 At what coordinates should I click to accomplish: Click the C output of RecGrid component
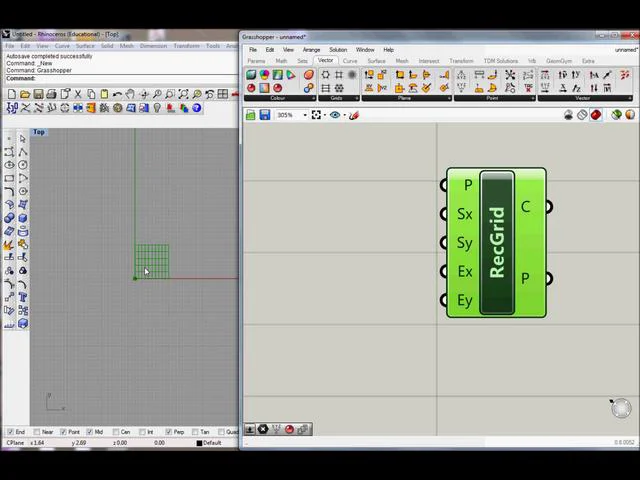click(526, 207)
